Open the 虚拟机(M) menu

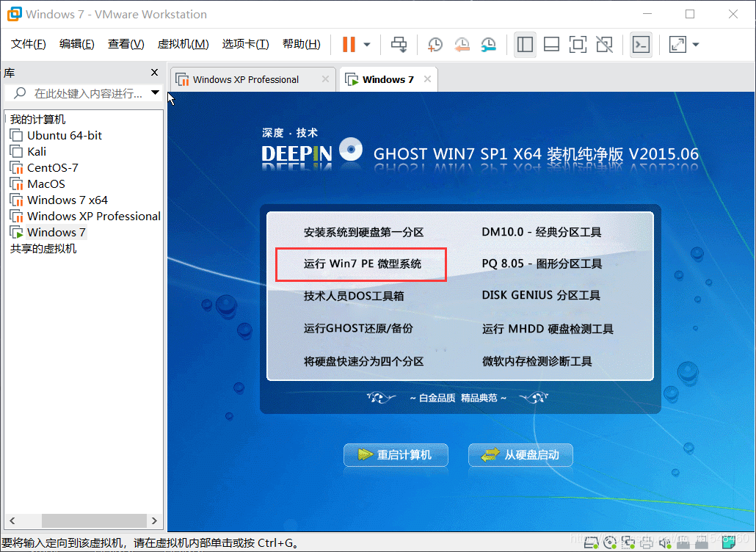pos(183,44)
